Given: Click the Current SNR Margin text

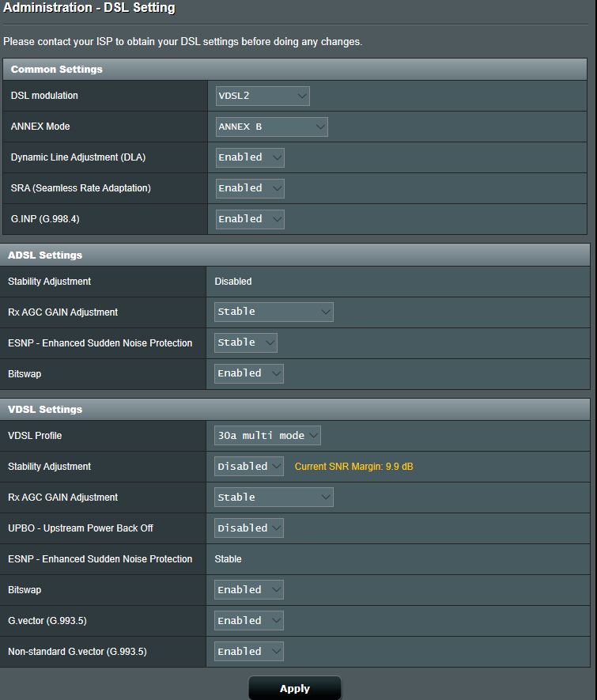Looking at the screenshot, I should [353, 467].
